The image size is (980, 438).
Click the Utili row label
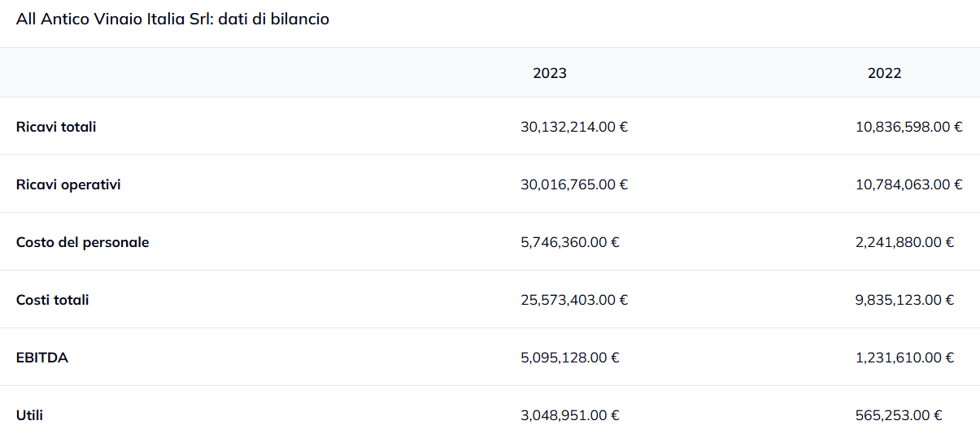30,415
